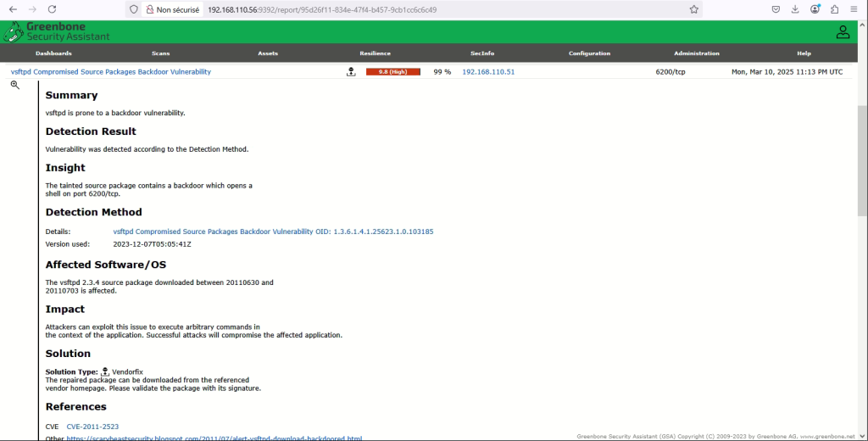Open the browser extensions icon
Screen dimensions: 868x441
click(x=834, y=9)
